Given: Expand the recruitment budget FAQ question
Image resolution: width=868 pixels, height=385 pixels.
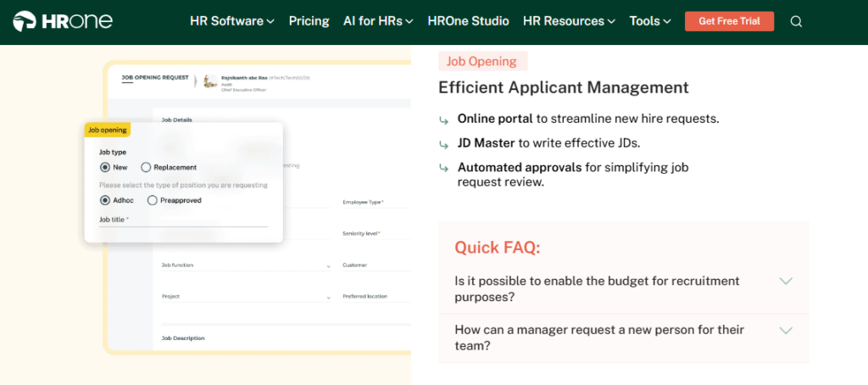Looking at the screenshot, I should click(x=623, y=288).
